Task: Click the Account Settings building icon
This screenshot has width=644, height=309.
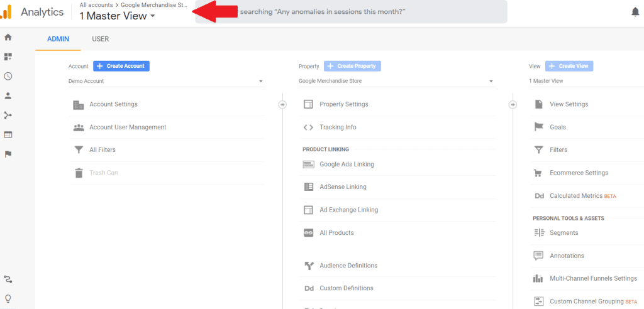Action: click(x=79, y=105)
